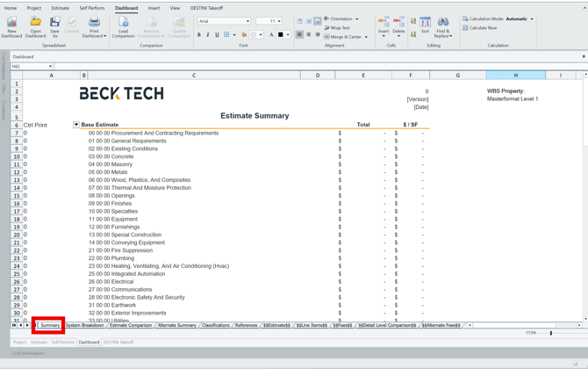Open Base Estimate column filter dropdown

coord(76,125)
